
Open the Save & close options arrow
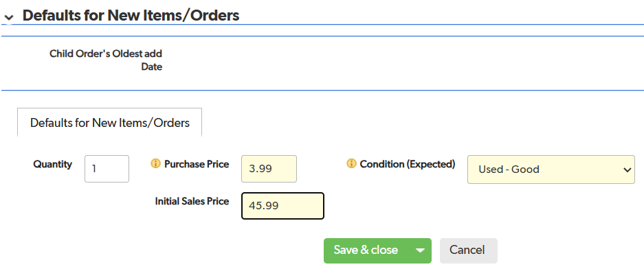pos(419,250)
